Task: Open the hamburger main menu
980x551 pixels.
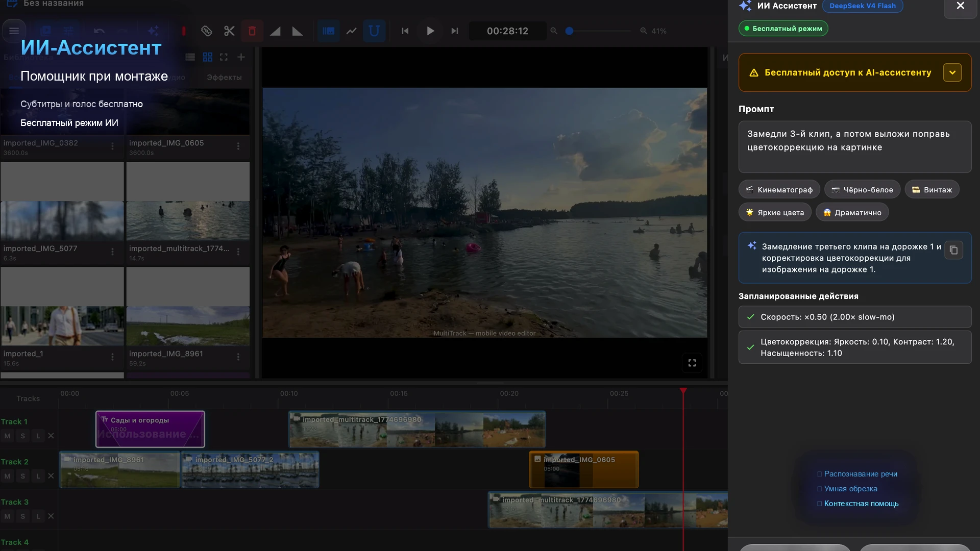Action: coord(14,31)
